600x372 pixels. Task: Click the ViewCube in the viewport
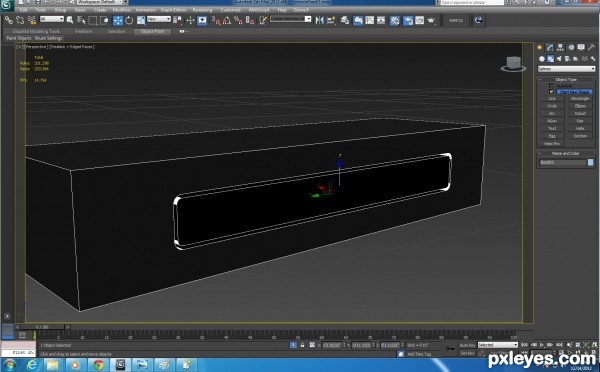click(513, 64)
